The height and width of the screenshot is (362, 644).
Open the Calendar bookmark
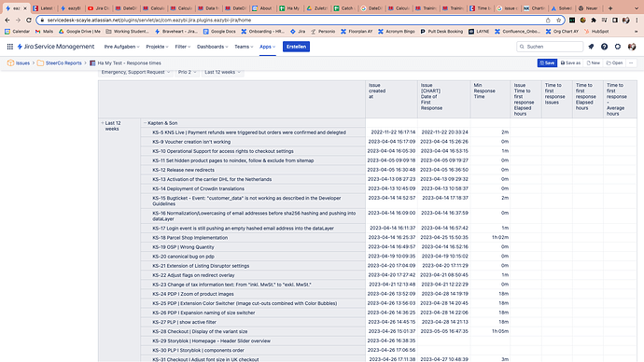coord(17,31)
